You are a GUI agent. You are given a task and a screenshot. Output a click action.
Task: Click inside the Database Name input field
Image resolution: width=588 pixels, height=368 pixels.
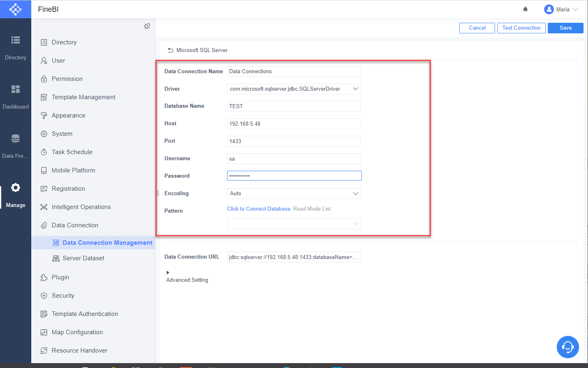point(293,106)
